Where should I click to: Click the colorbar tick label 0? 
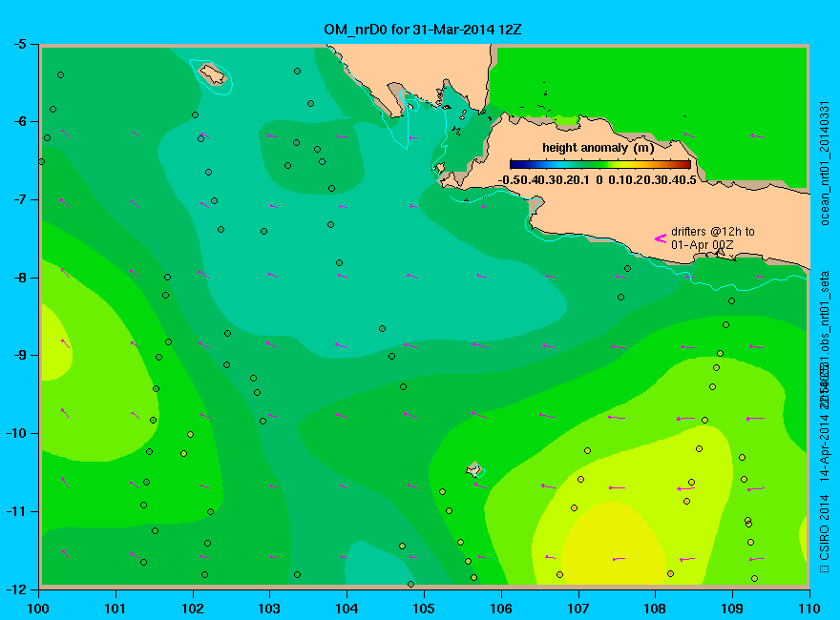(598, 180)
